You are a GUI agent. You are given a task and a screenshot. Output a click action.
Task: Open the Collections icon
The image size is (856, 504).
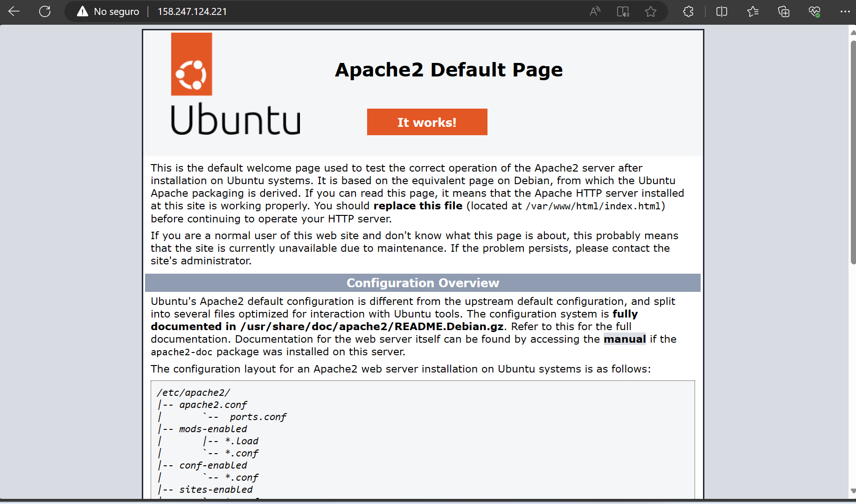point(784,12)
